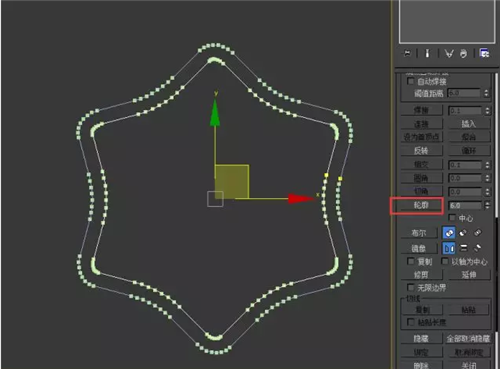Viewport: 500px width, 369px height.
Task: Click 设为首顶点 button
Action: click(421, 137)
